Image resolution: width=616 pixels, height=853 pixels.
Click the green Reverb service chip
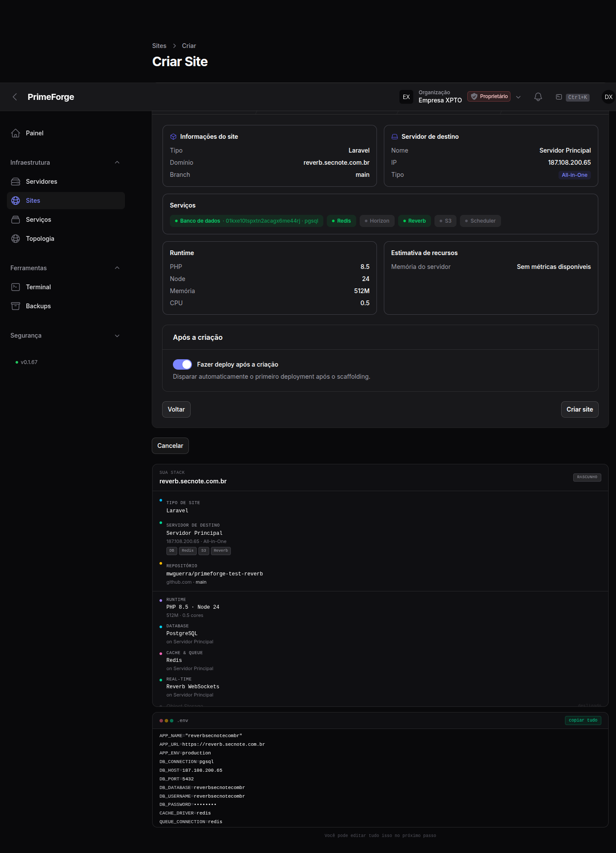[415, 221]
